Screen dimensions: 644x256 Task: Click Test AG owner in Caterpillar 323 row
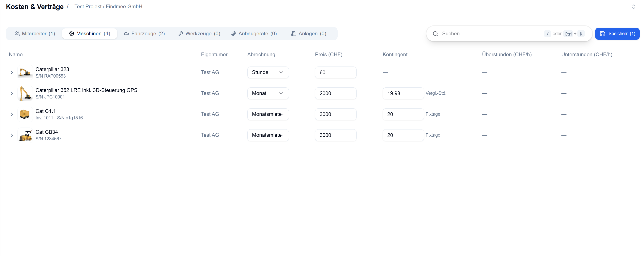(210, 72)
